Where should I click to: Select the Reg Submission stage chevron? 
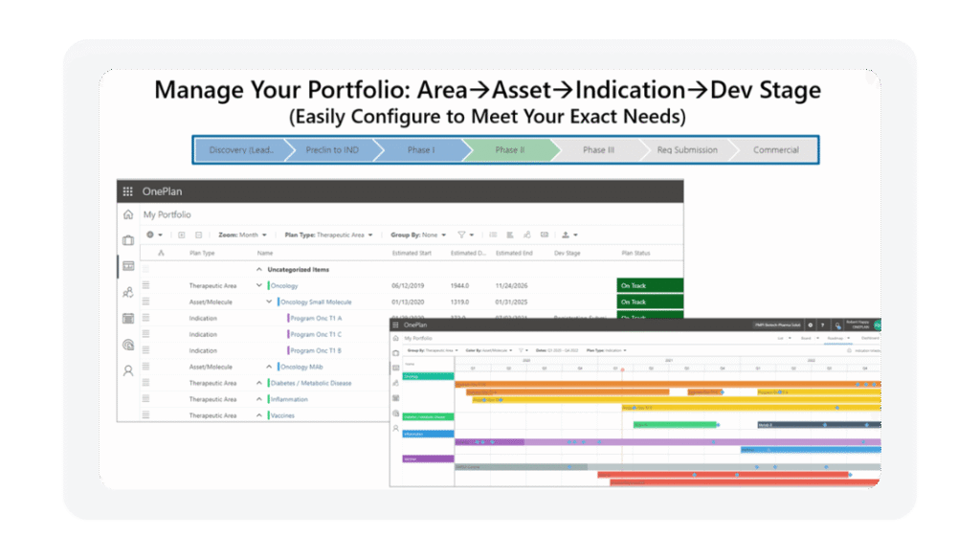687,150
